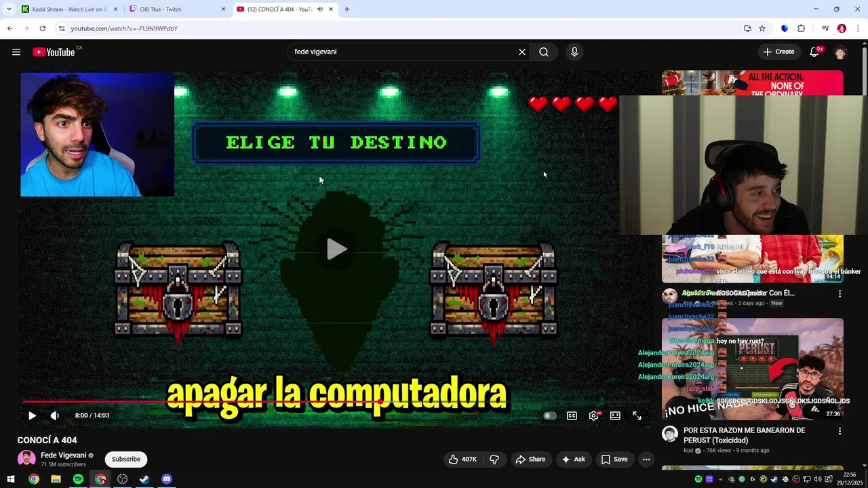Share this video
The height and width of the screenshot is (488, 868).
530,460
